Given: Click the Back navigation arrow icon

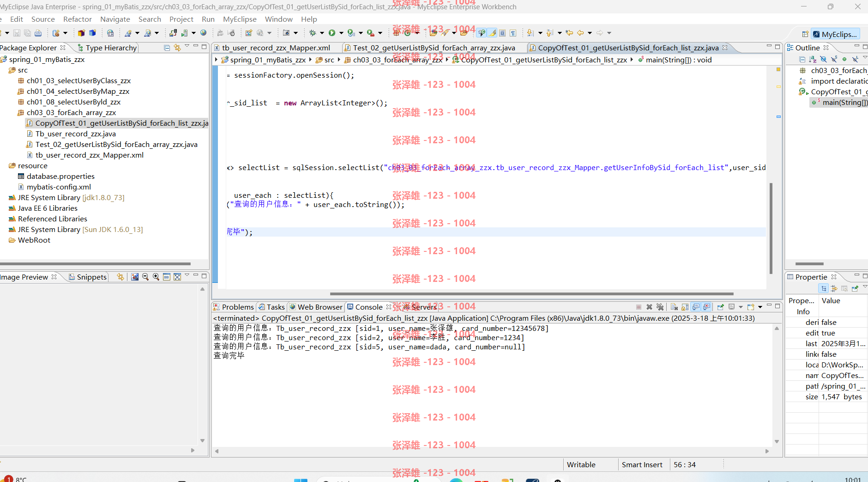Looking at the screenshot, I should click(580, 33).
